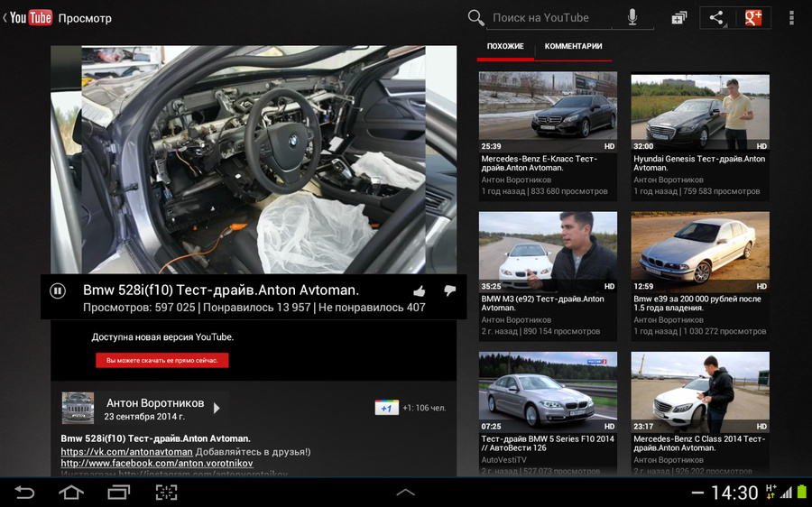812x507 pixels.
Task: Open Bmw e39 за 200 000 thumbnail
Action: click(700, 251)
